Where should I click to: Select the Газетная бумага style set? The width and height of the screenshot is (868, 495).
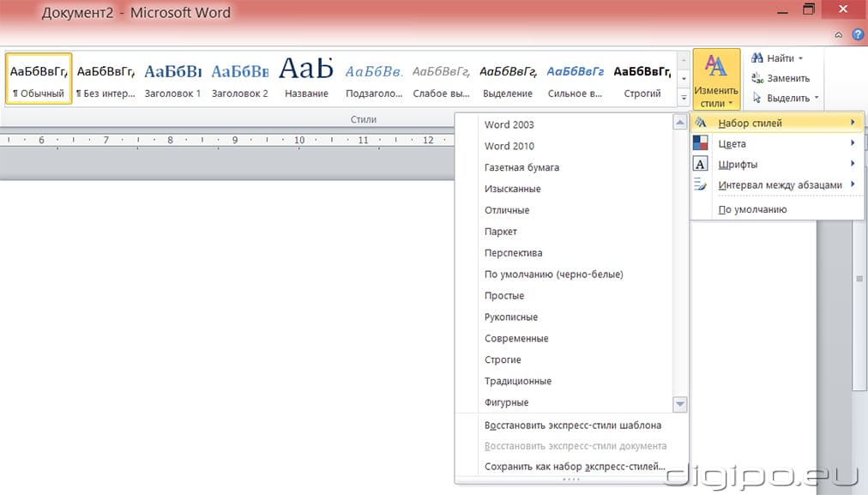tap(521, 167)
